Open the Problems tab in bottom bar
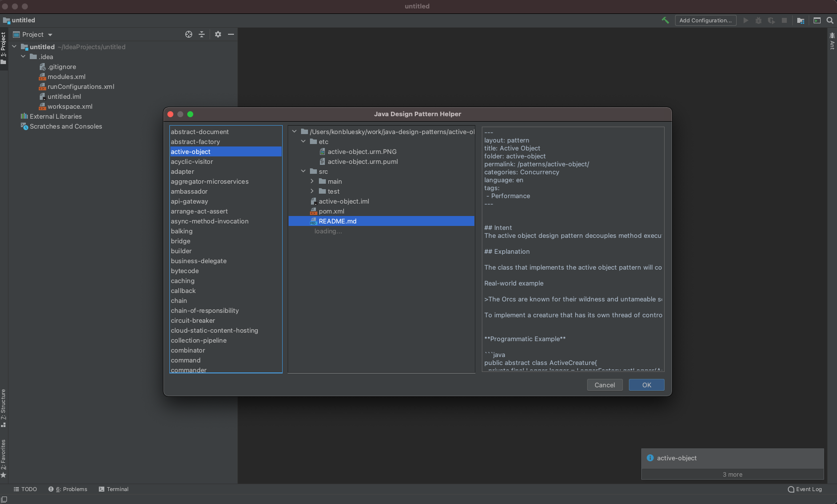This screenshot has height=504, width=837. pos(68,489)
